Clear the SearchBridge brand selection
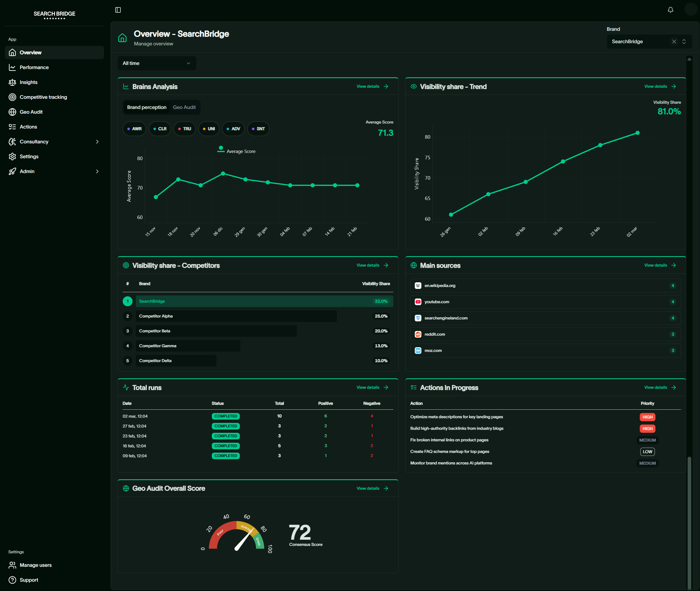This screenshot has height=591, width=700. tap(674, 42)
